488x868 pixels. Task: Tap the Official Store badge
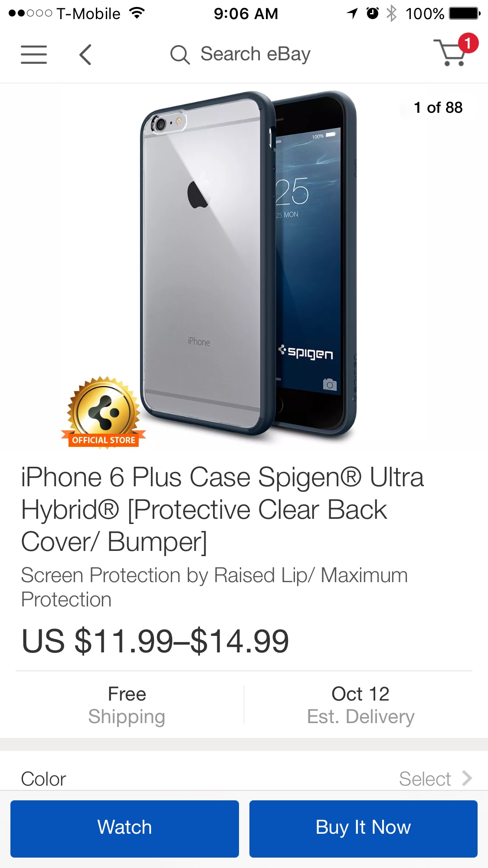coord(103,413)
